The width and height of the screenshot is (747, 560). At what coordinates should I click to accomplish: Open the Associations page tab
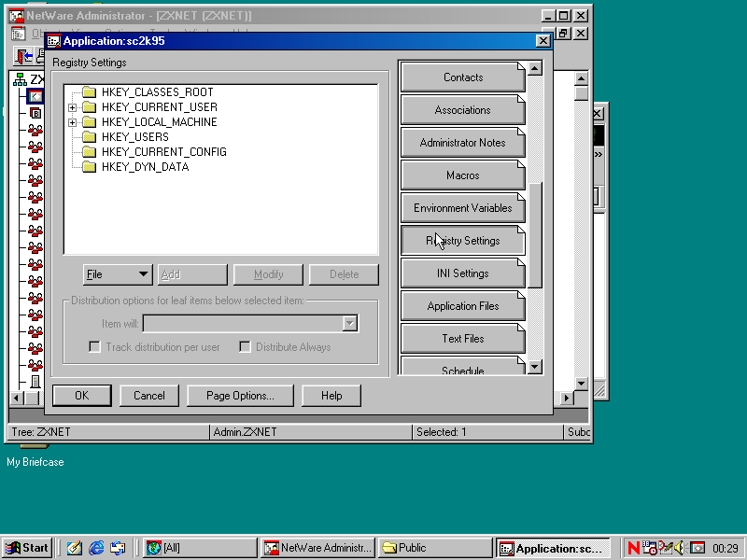coord(462,110)
